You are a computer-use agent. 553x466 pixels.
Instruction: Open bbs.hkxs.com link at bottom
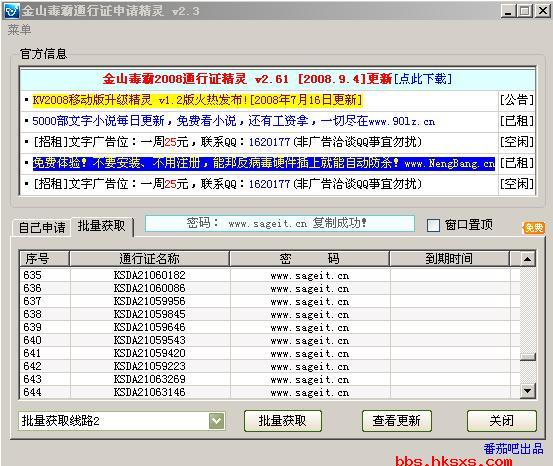point(453,461)
